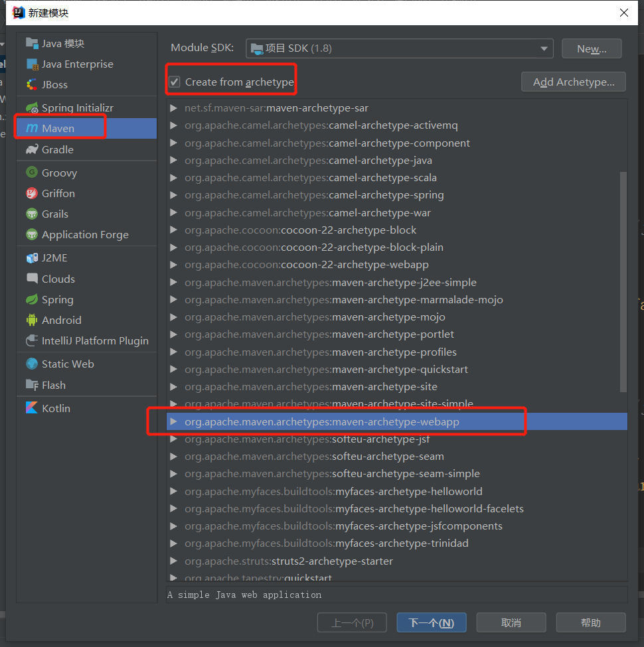Expand the maven-archetype-quickstart arrow

tap(173, 369)
